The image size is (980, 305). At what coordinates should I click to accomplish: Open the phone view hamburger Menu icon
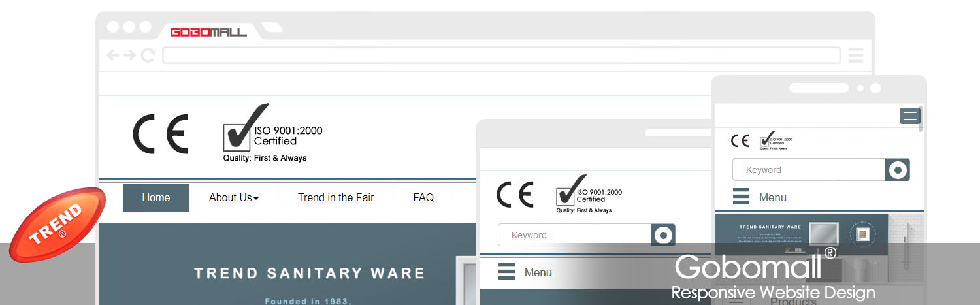point(742,197)
